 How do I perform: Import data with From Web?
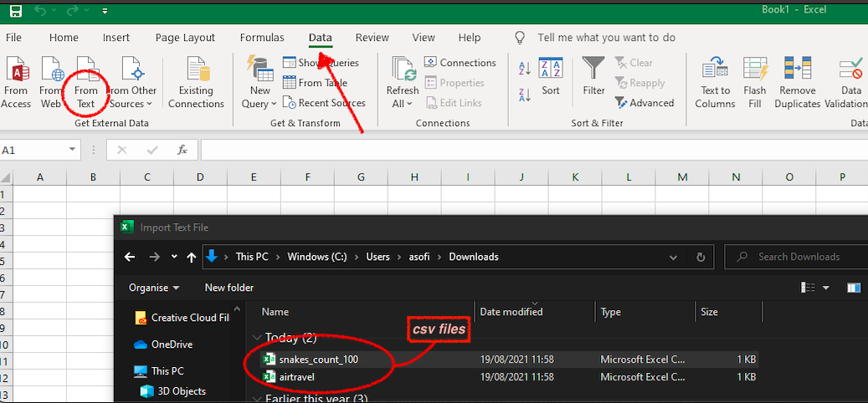(x=51, y=83)
